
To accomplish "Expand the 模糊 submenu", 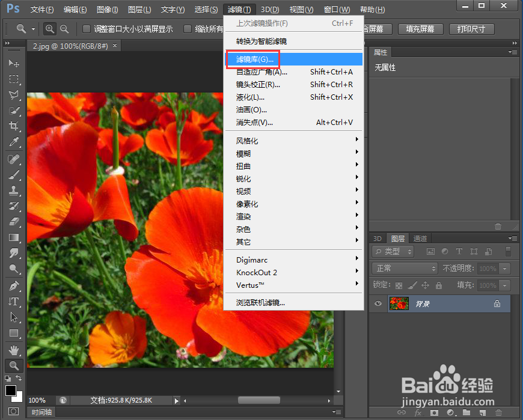I will click(293, 153).
